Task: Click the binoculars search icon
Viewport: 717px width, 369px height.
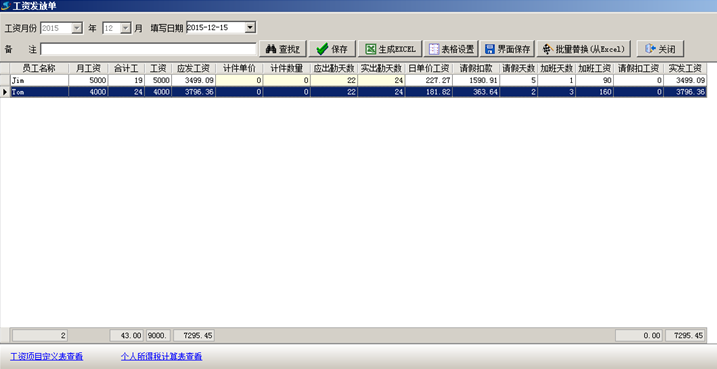Action: [x=271, y=49]
